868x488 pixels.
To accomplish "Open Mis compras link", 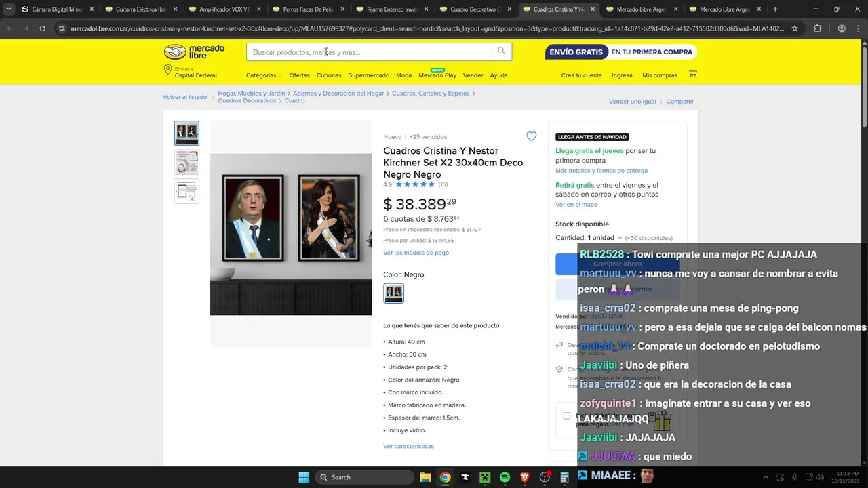I will pyautogui.click(x=660, y=75).
